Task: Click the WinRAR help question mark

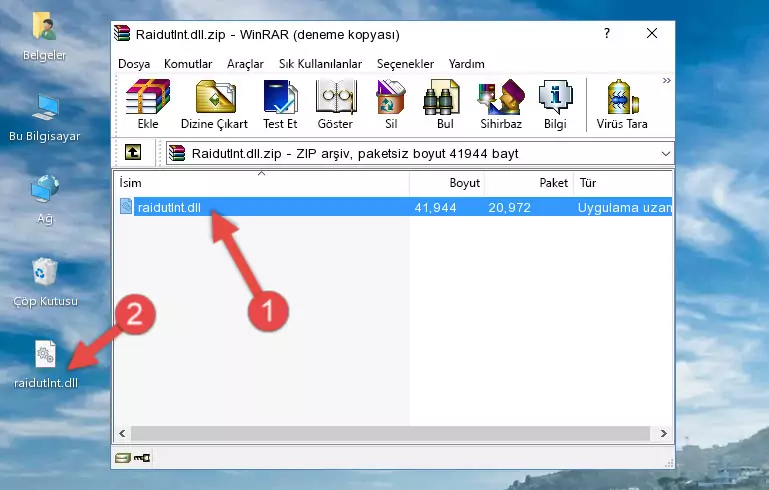Action: pos(607,33)
